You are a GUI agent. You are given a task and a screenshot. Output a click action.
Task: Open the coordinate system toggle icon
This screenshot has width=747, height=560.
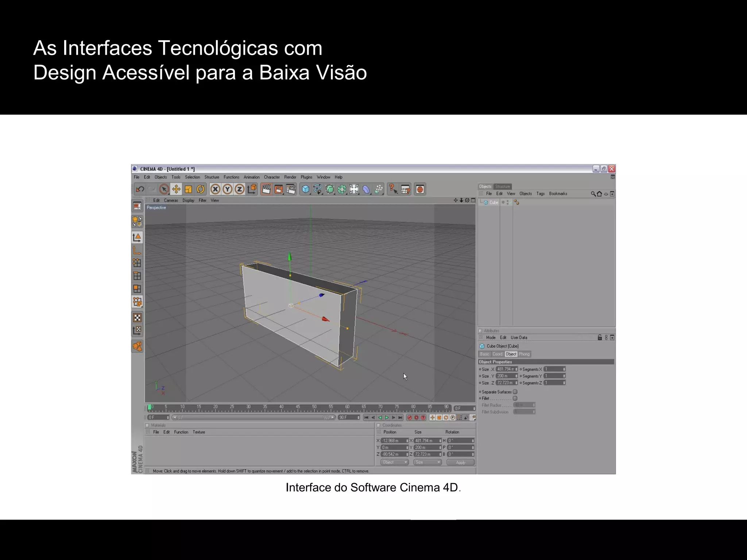tap(252, 189)
